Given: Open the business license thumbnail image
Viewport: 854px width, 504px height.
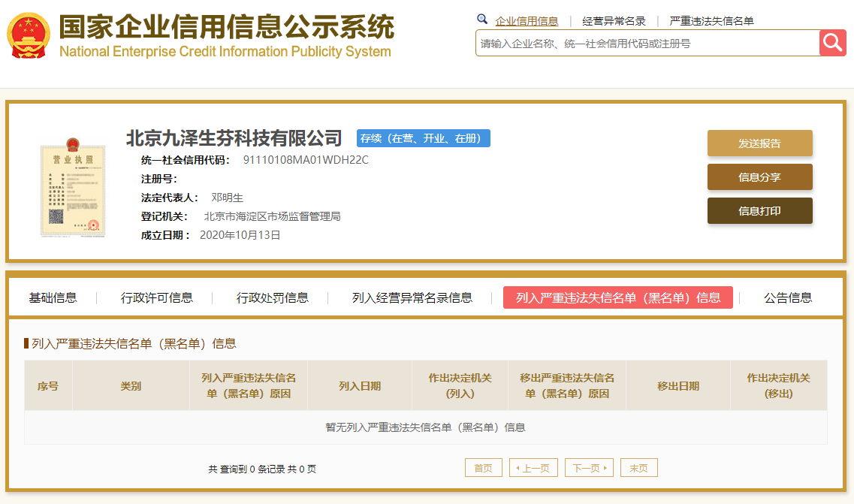Looking at the screenshot, I should [x=73, y=188].
